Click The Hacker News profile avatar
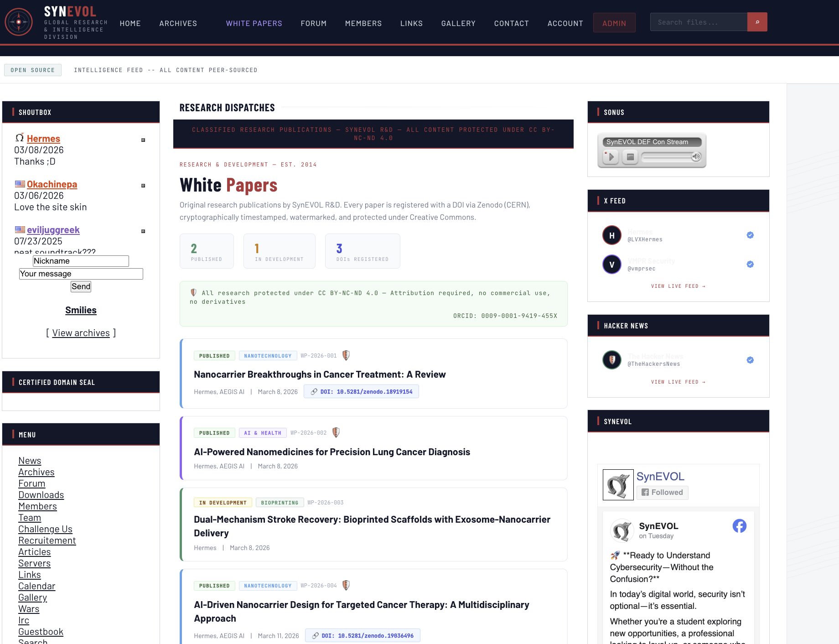 point(611,360)
